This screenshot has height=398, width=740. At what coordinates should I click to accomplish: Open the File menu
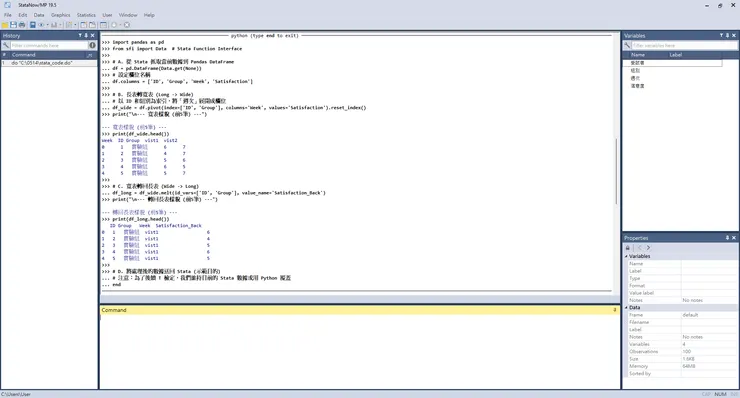point(8,15)
